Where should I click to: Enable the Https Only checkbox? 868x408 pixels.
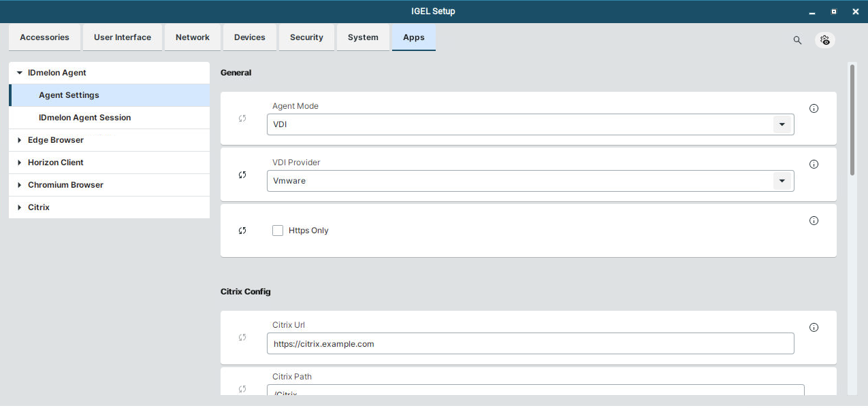coord(278,231)
